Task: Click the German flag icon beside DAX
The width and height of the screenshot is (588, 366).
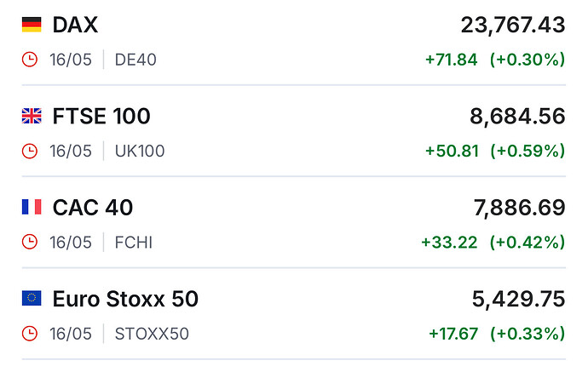Action: click(x=31, y=25)
